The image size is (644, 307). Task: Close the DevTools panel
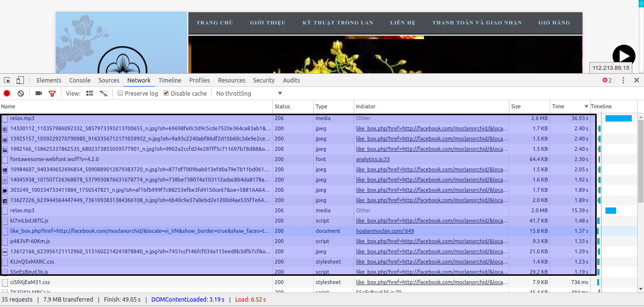point(636,81)
